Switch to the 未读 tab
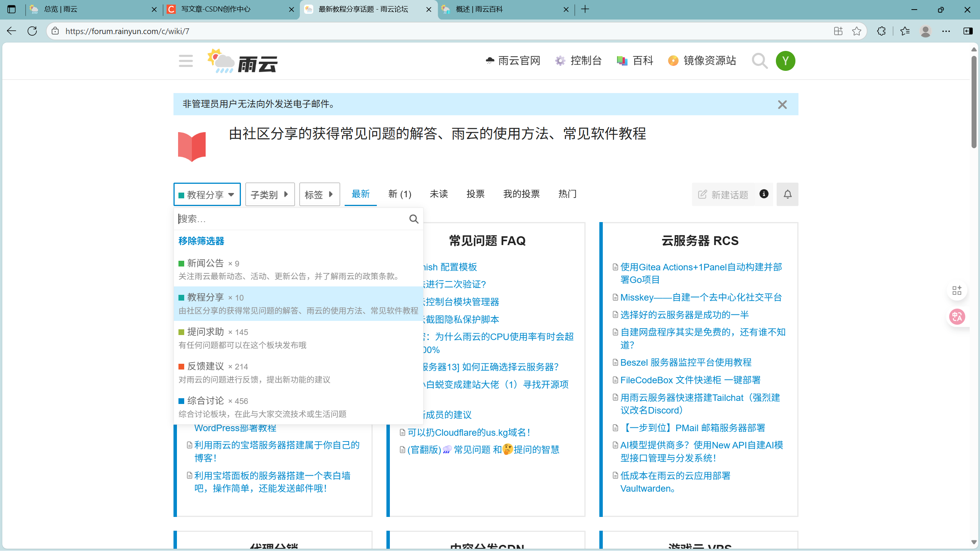 coord(438,194)
